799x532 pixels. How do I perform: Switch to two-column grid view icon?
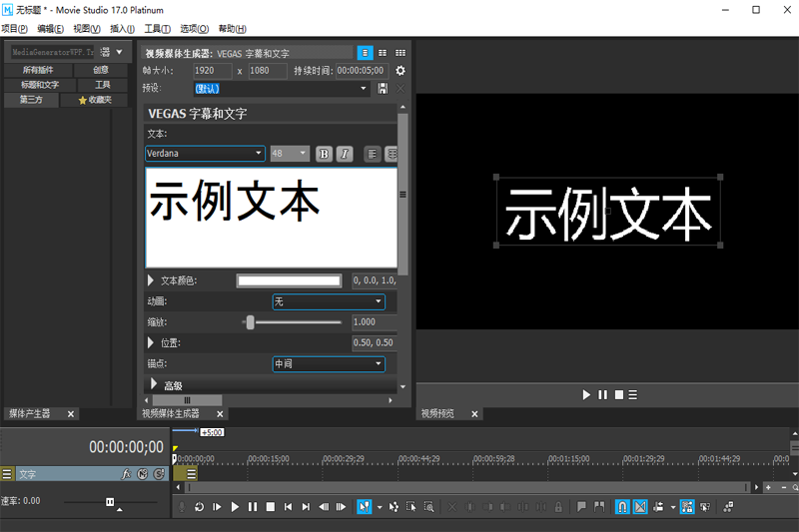coord(383,53)
